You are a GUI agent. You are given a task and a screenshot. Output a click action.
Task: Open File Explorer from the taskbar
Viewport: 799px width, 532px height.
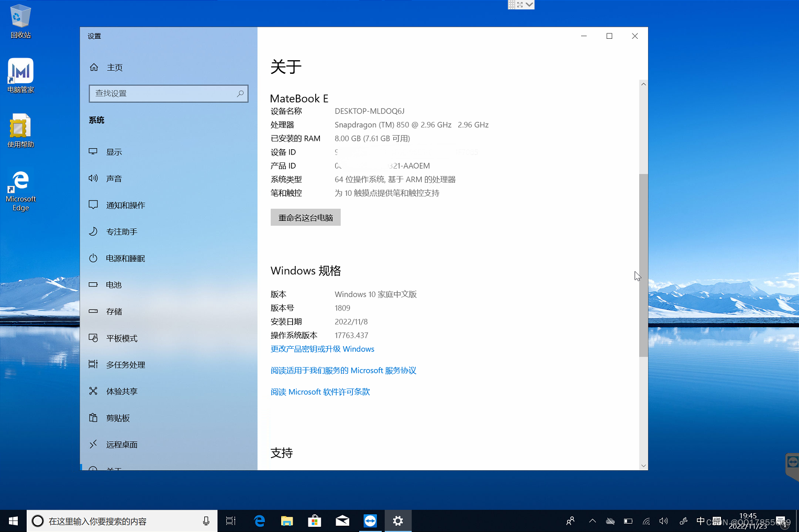coord(287,521)
